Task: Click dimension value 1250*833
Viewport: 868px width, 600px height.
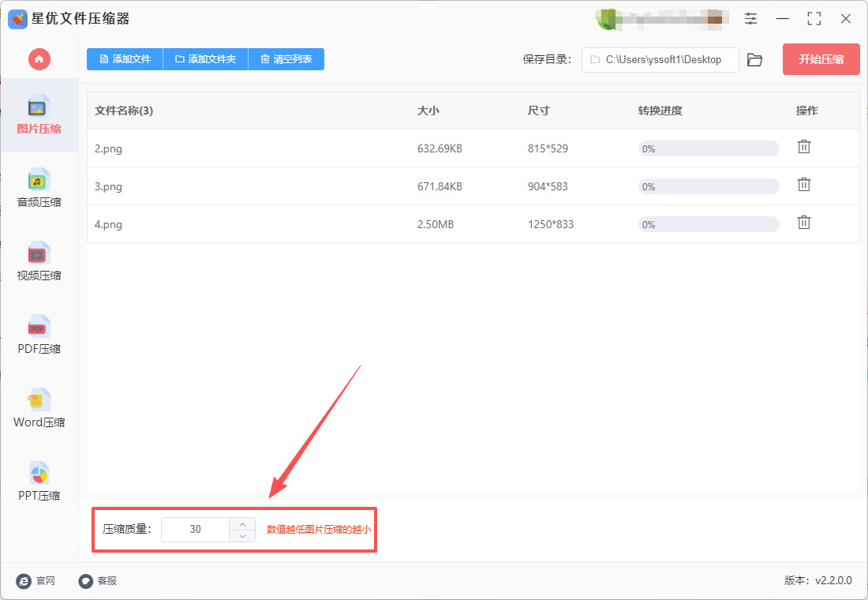Action: click(551, 224)
